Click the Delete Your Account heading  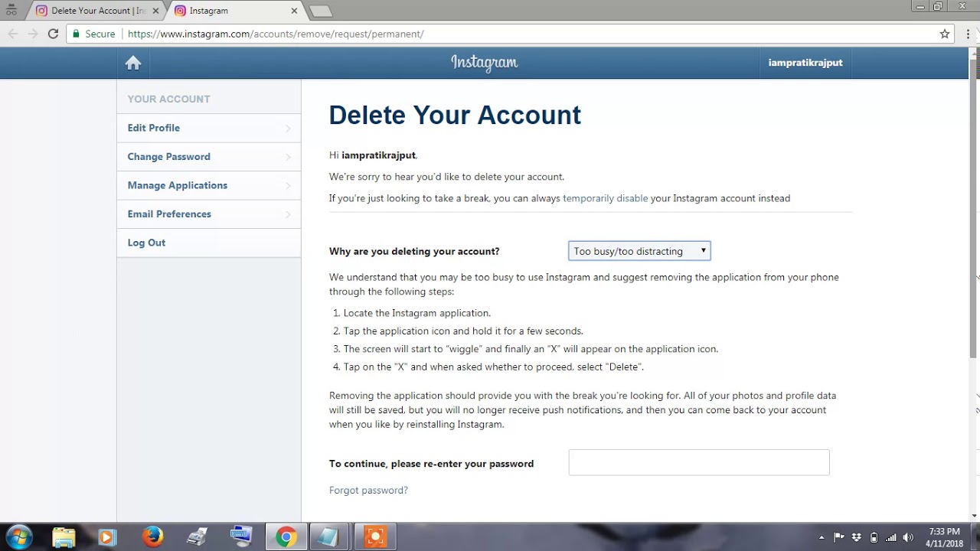[455, 115]
